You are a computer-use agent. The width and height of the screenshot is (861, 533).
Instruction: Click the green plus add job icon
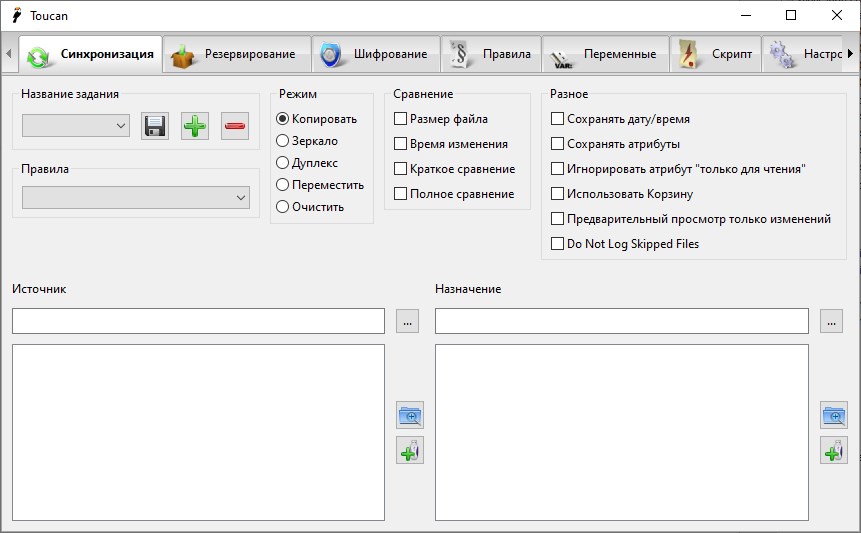point(195,126)
